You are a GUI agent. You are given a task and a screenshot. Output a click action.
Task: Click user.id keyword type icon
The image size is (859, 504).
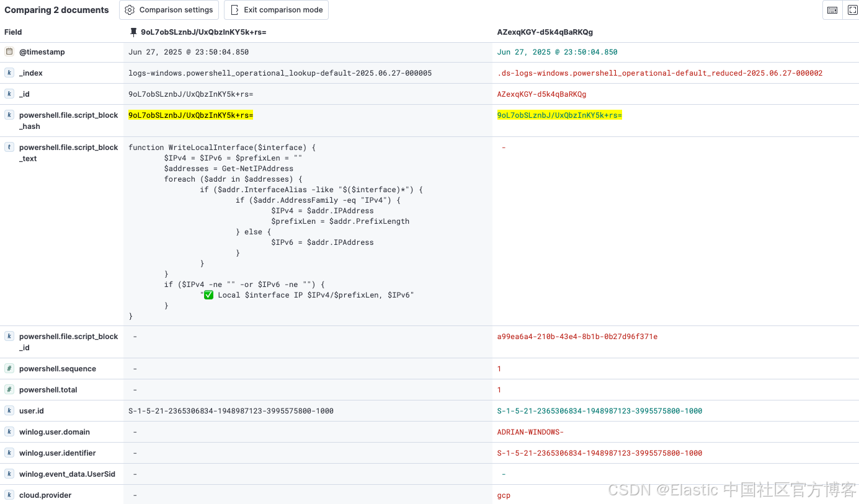(x=9, y=410)
